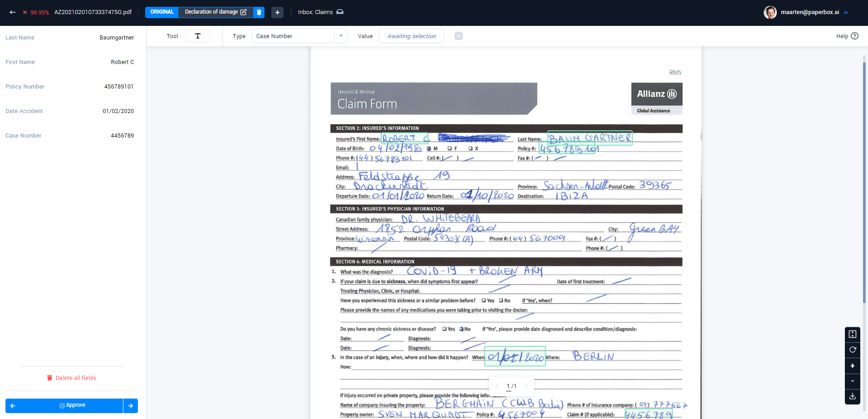
Task: Enable the checkbox next to Value field
Action: pos(458,35)
